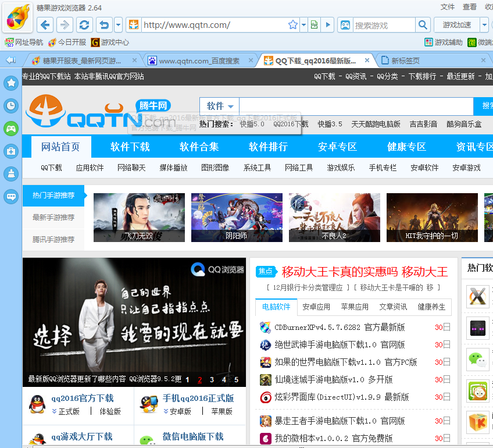Click the sidebar chat bubble icon
This screenshot has width=493, height=448.
[x=11, y=197]
